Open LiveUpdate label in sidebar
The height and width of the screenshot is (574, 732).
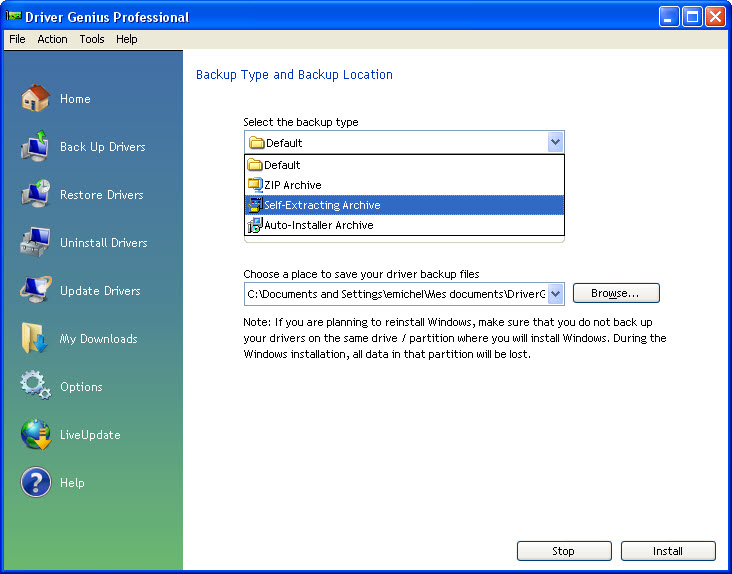coord(90,435)
